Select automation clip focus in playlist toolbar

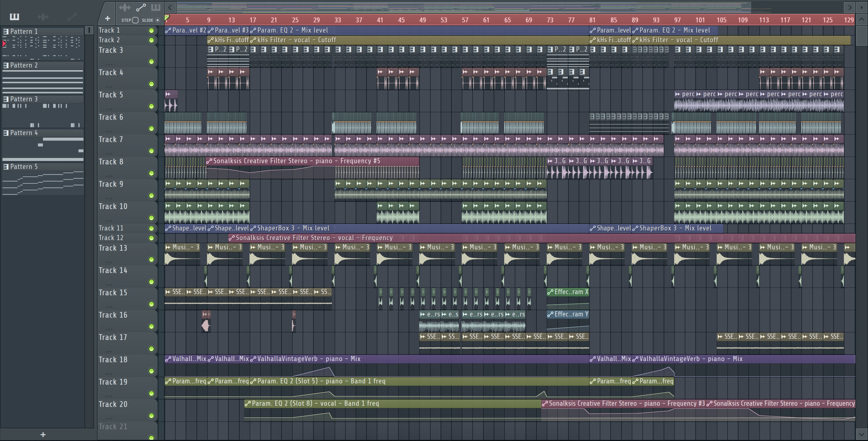click(140, 7)
